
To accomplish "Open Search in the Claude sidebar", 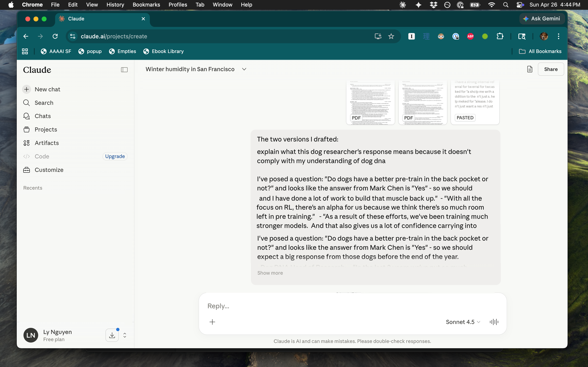I will tap(44, 103).
